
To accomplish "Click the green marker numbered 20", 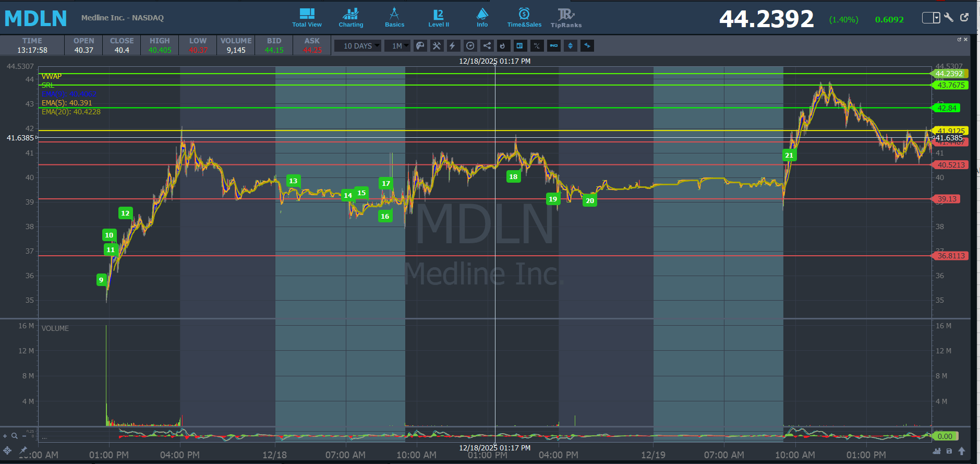I will [590, 200].
